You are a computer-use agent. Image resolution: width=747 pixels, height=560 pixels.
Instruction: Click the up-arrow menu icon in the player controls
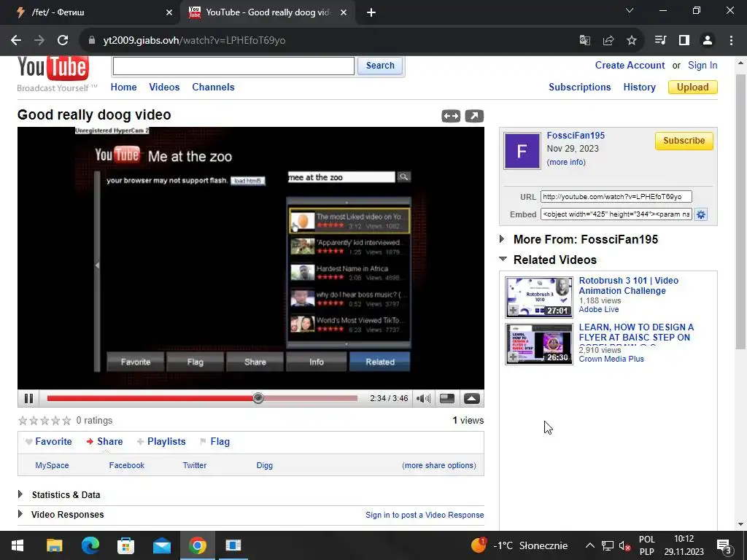472,399
